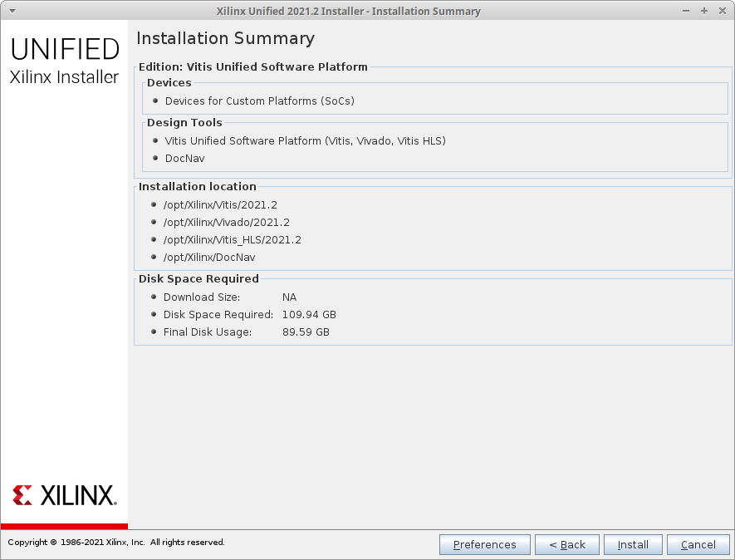
Task: Open the window menu arrow in title bar
Action: 11,11
